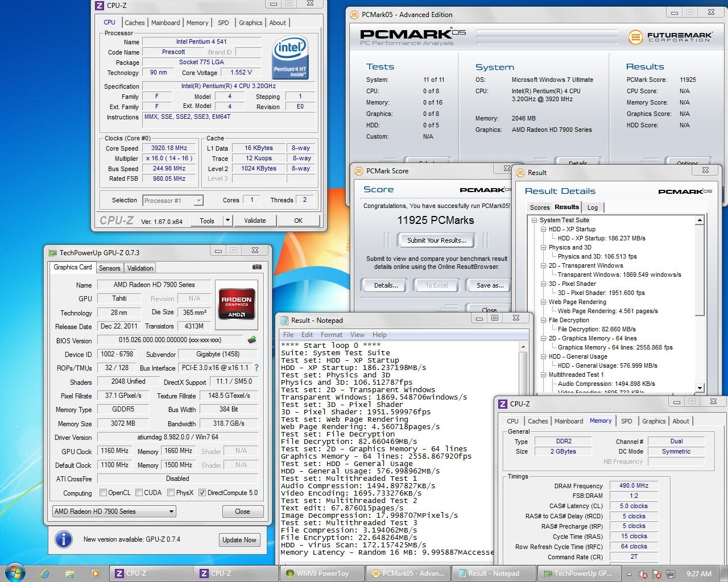Enable the PhysX checkbox
The height and width of the screenshot is (582, 728).
point(171,493)
